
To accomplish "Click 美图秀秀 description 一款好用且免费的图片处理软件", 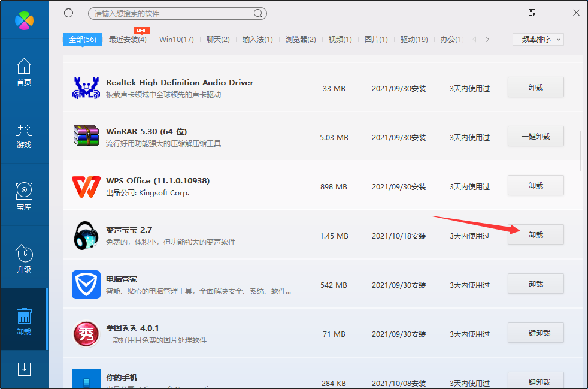I will (x=156, y=340).
